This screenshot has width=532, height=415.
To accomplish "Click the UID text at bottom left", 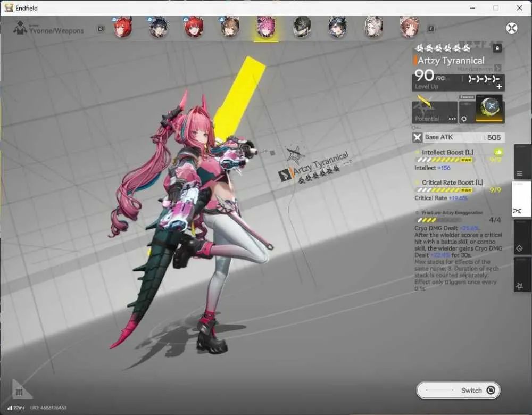I will (48, 408).
